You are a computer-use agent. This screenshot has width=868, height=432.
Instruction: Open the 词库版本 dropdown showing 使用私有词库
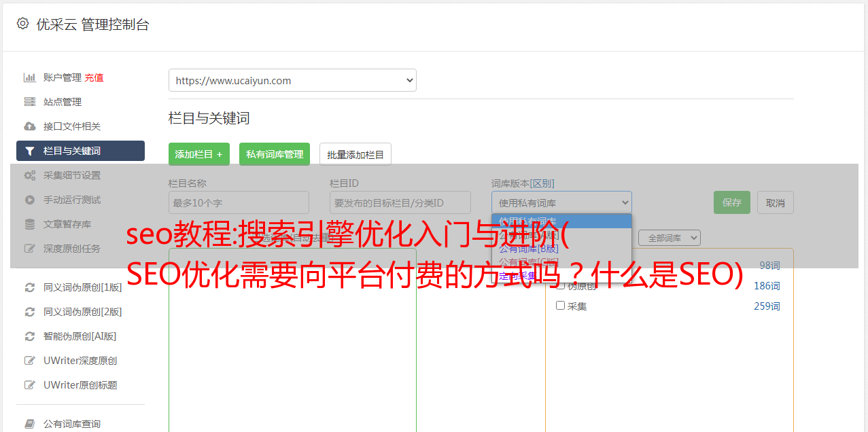[561, 202]
